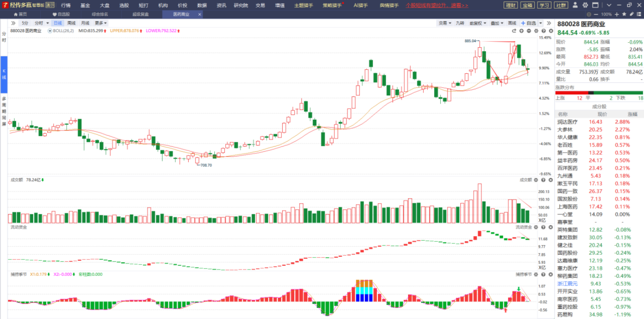Open help icon for 捕捞季节 indicator
This screenshot has width=644, height=319.
click(x=543, y=274)
